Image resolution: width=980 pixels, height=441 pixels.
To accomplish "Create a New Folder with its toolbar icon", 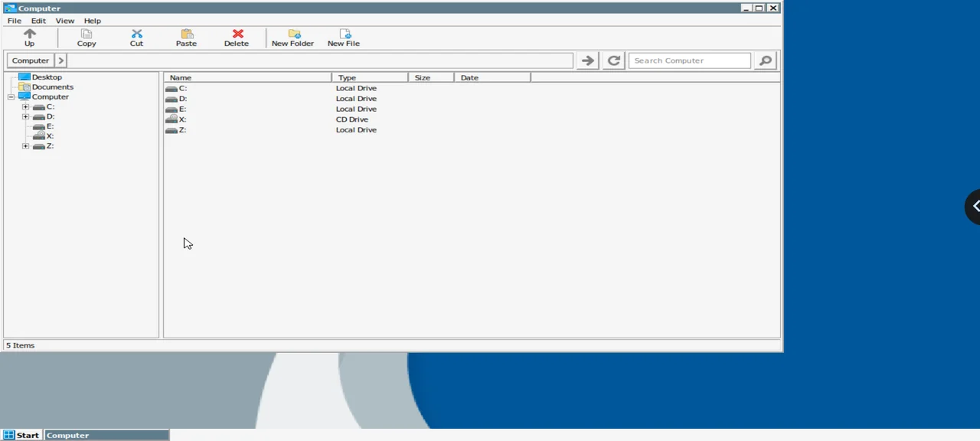I will click(x=292, y=34).
